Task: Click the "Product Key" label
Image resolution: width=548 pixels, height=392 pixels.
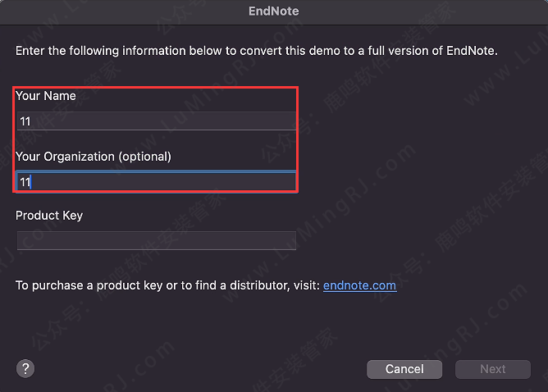Action: [x=49, y=216]
